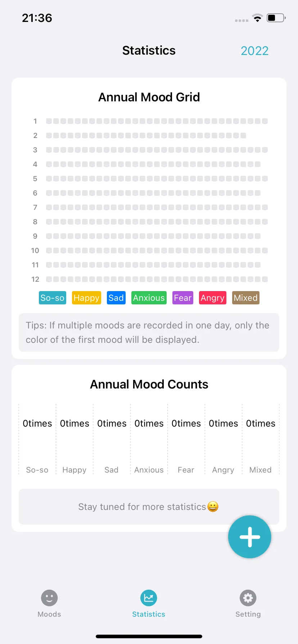Tap the So-so count column
This screenshot has height=644, width=298.
point(37,439)
